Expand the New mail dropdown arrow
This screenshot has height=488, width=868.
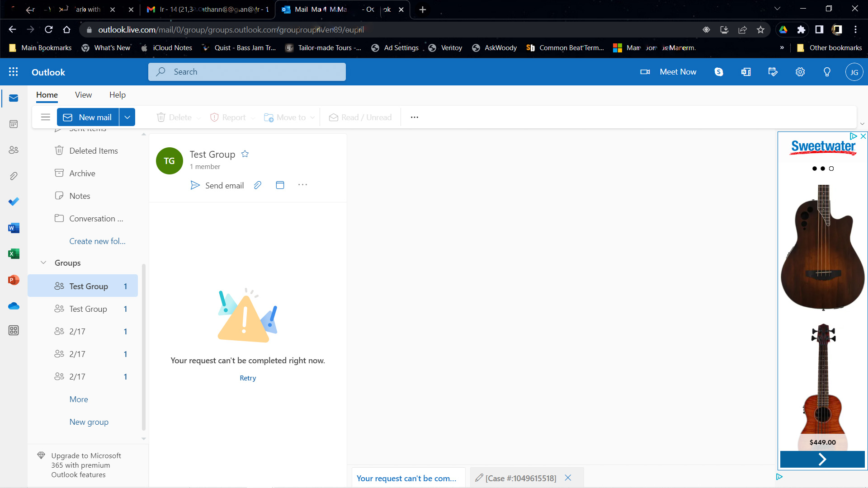click(127, 117)
